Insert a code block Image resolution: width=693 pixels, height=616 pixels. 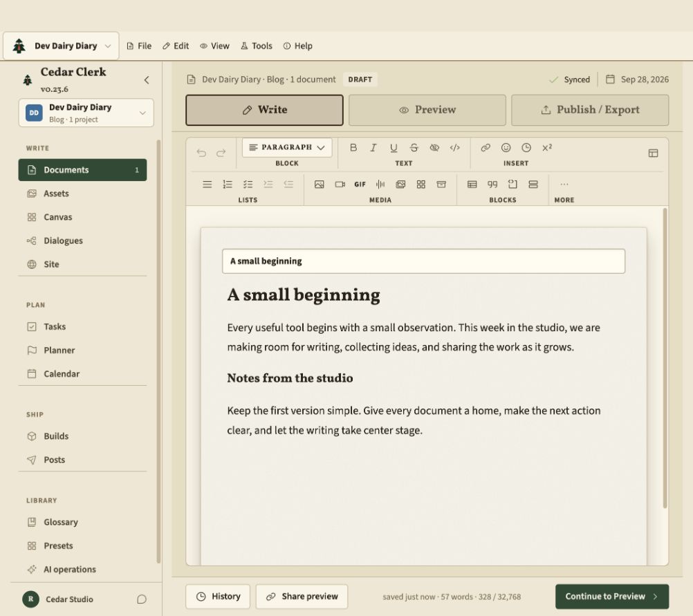pos(512,185)
